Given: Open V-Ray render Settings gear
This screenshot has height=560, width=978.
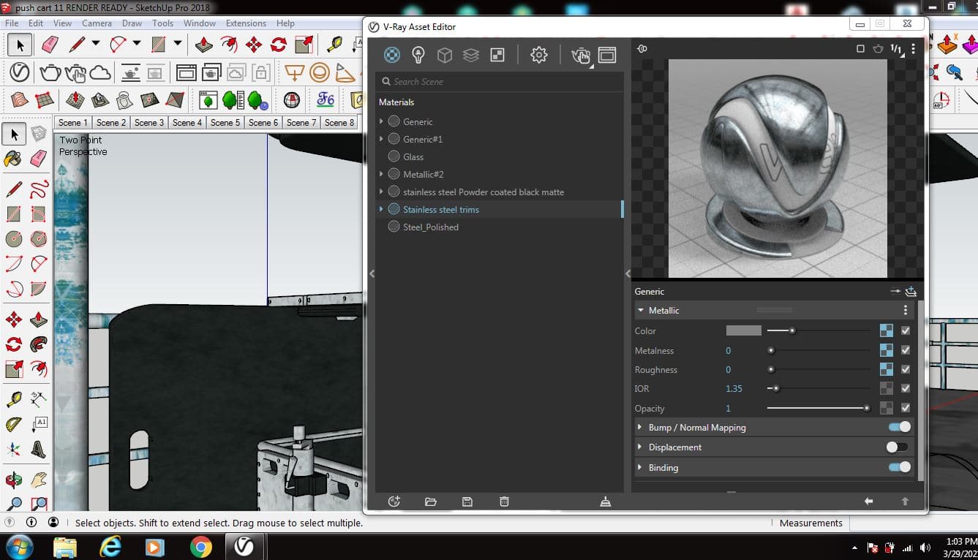Looking at the screenshot, I should (x=539, y=55).
